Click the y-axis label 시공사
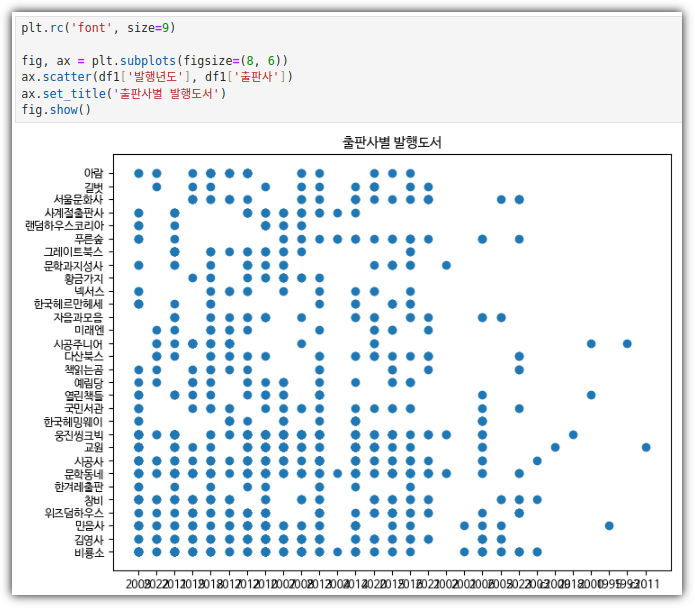The width and height of the screenshot is (695, 608). (x=89, y=461)
